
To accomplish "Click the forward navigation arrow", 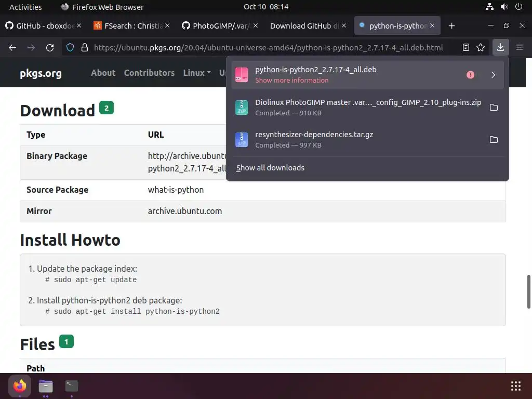I will point(31,47).
